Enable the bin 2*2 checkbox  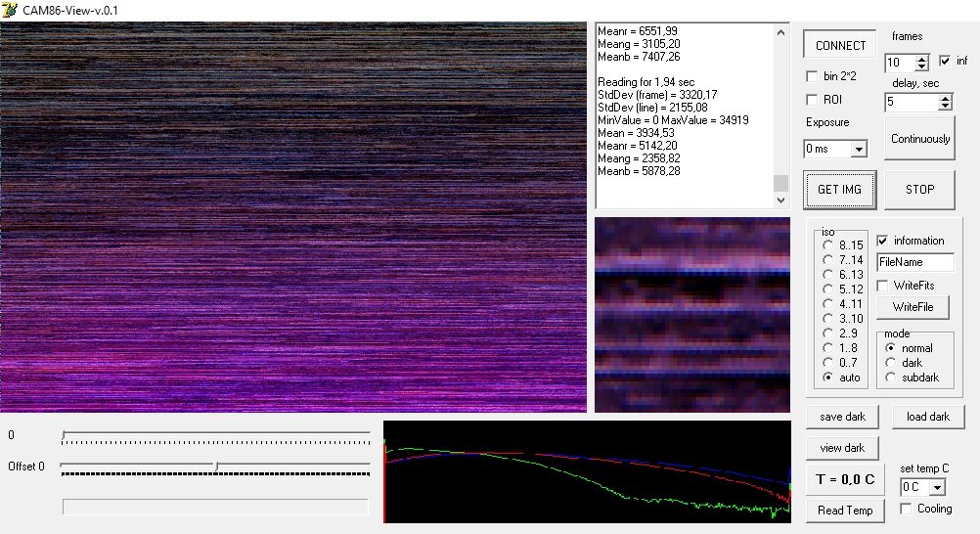point(812,76)
